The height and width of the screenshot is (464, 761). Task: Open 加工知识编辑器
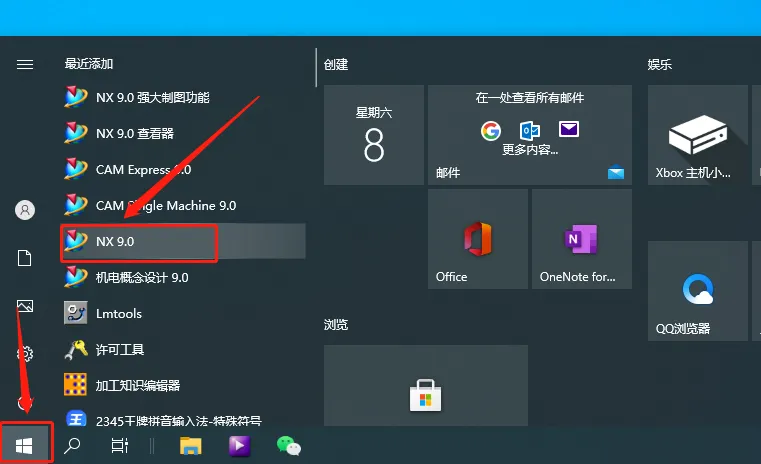tap(182, 385)
